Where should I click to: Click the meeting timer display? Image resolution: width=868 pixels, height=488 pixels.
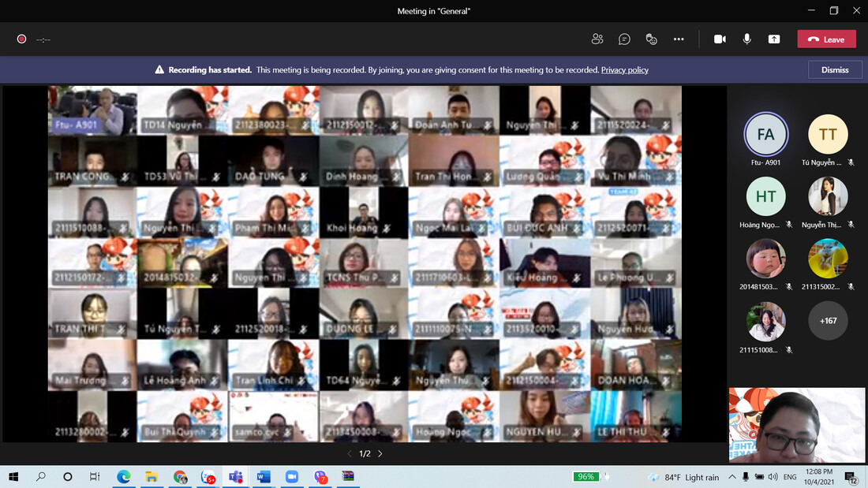pyautogui.click(x=43, y=39)
